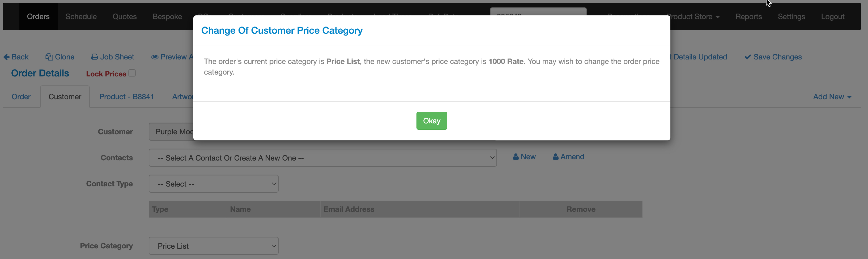Open the Product - B8841 tab

pyautogui.click(x=126, y=97)
